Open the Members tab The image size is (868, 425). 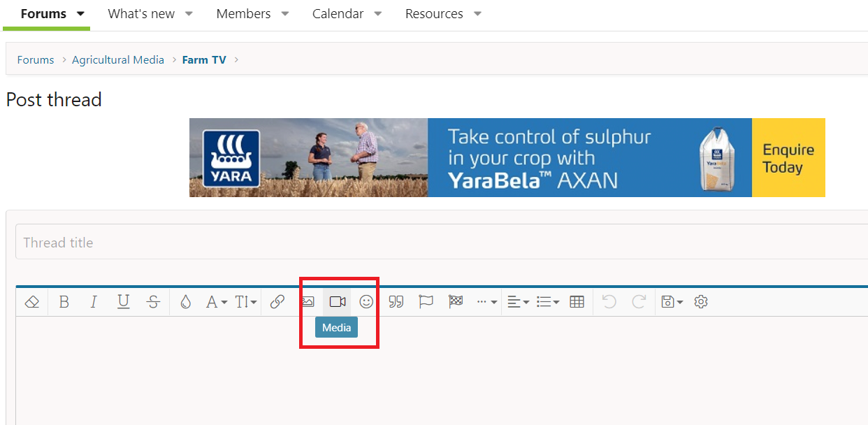tap(243, 14)
